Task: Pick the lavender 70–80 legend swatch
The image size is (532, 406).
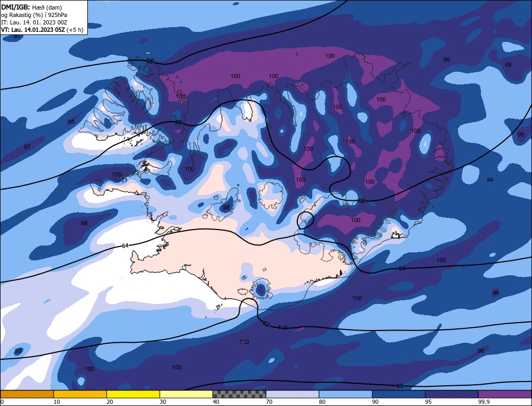Action: (293, 394)
